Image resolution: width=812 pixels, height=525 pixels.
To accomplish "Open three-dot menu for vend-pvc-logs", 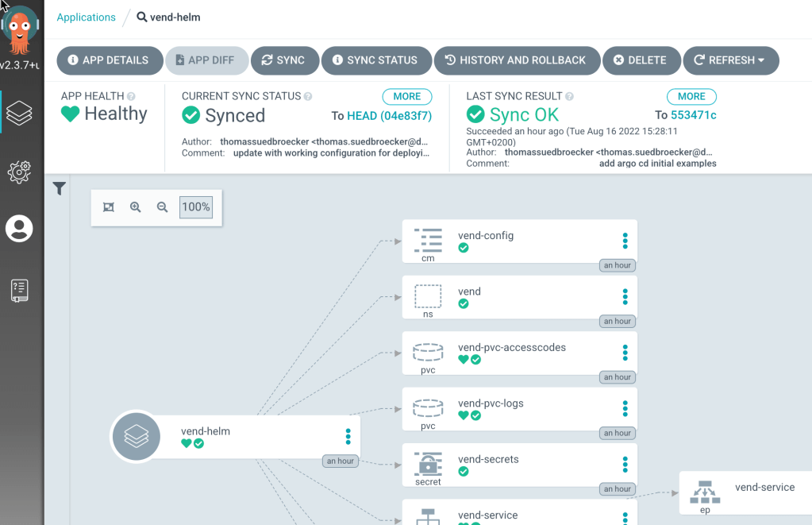I will [x=625, y=408].
